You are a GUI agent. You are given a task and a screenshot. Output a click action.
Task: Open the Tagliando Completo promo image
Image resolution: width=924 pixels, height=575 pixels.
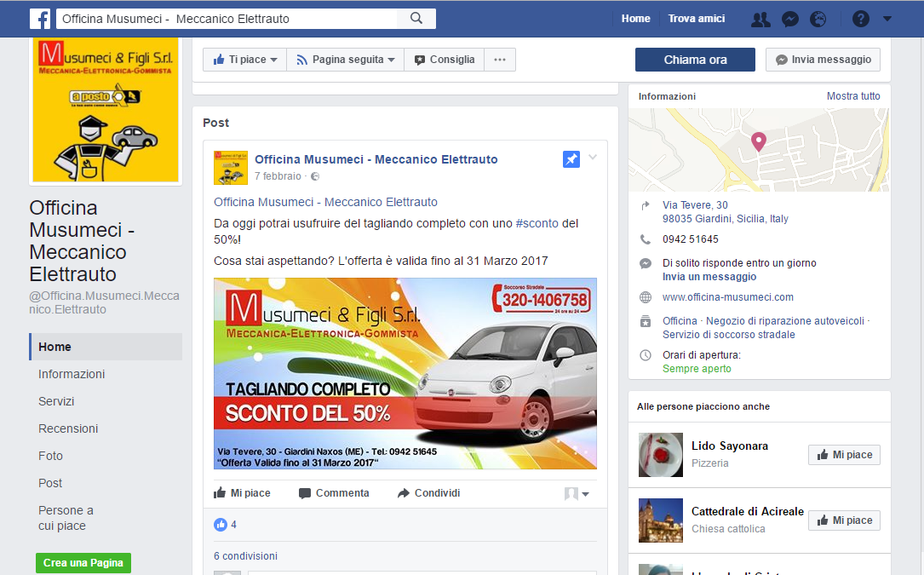click(x=405, y=373)
